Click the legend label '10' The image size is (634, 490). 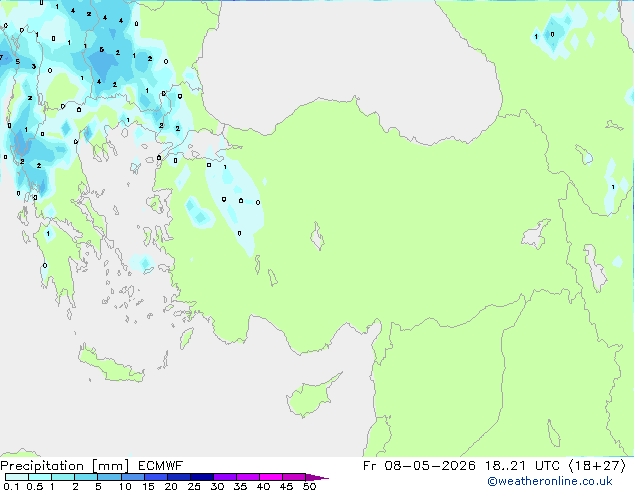tap(125, 486)
